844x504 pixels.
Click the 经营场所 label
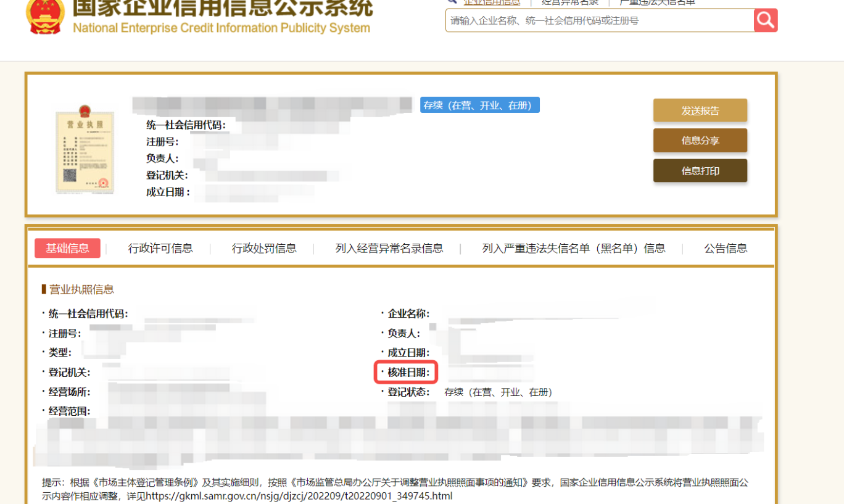(70, 392)
